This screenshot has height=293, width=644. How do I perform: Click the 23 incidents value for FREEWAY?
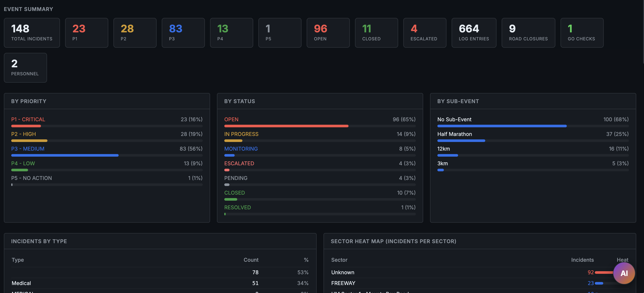click(x=591, y=283)
